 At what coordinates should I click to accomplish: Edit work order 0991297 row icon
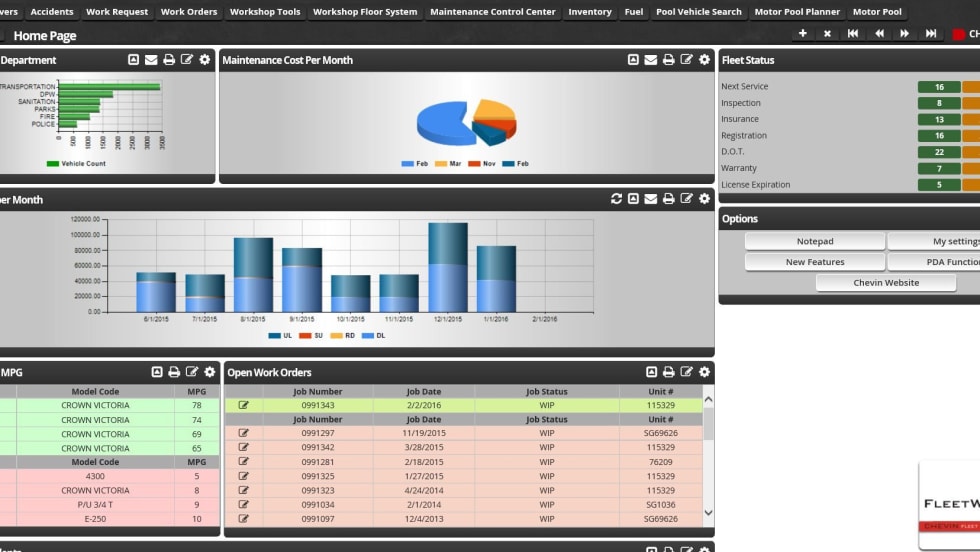coord(243,433)
